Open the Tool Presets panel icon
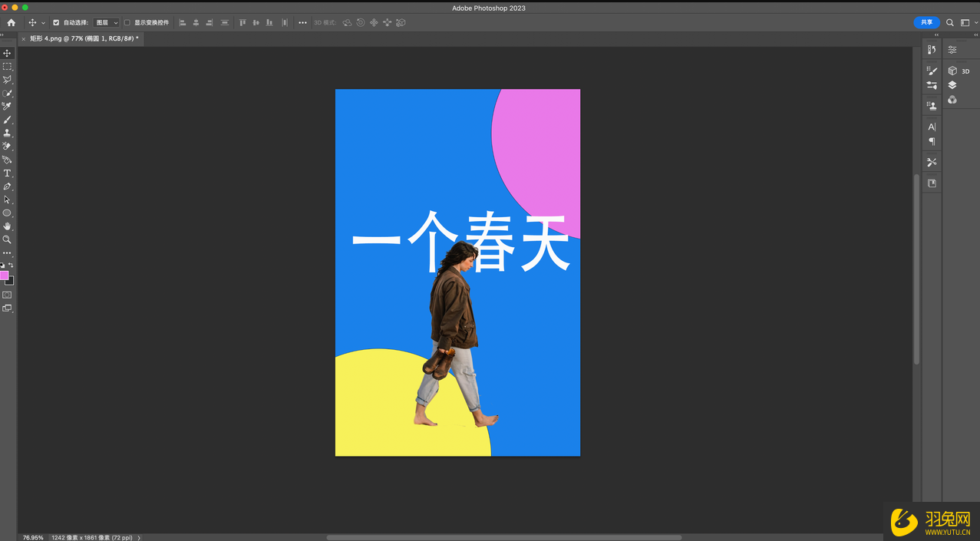Screen dimensions: 980x541 [932, 162]
